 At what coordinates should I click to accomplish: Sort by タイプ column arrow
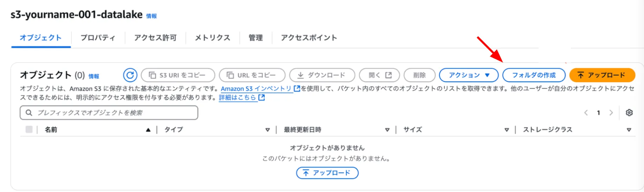click(268, 130)
